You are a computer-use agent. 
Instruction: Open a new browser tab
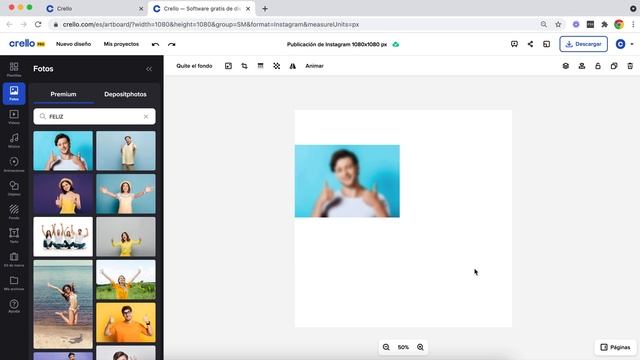[265, 9]
